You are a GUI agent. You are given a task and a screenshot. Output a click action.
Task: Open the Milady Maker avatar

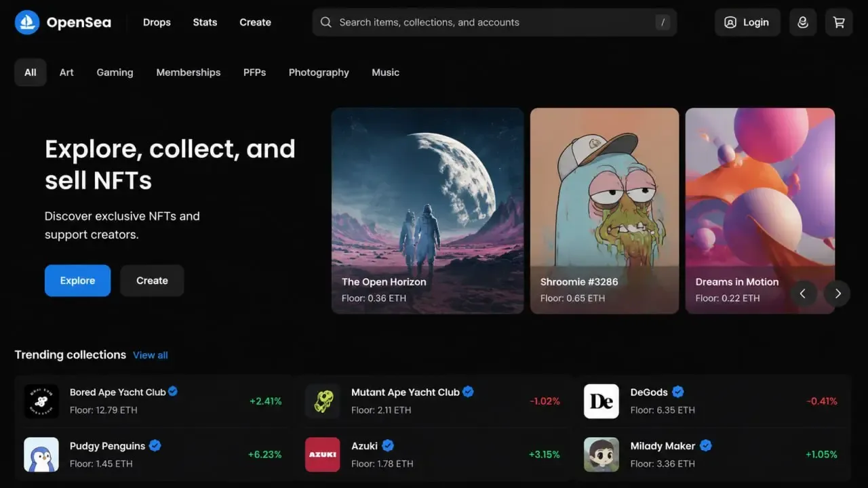click(601, 454)
